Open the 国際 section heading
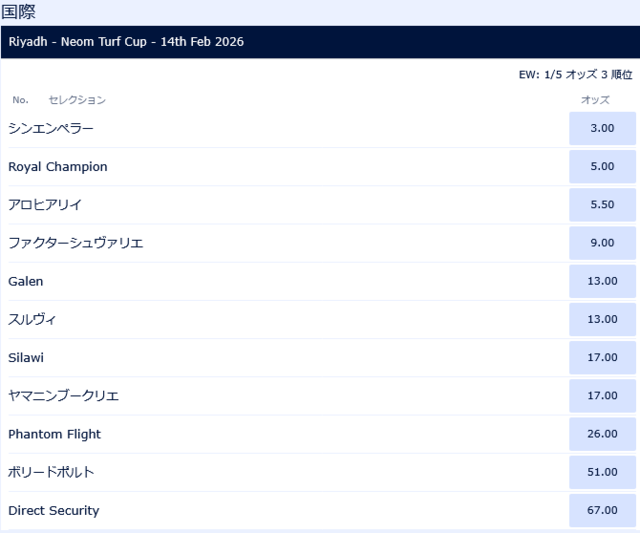The image size is (640, 533). [x=19, y=11]
